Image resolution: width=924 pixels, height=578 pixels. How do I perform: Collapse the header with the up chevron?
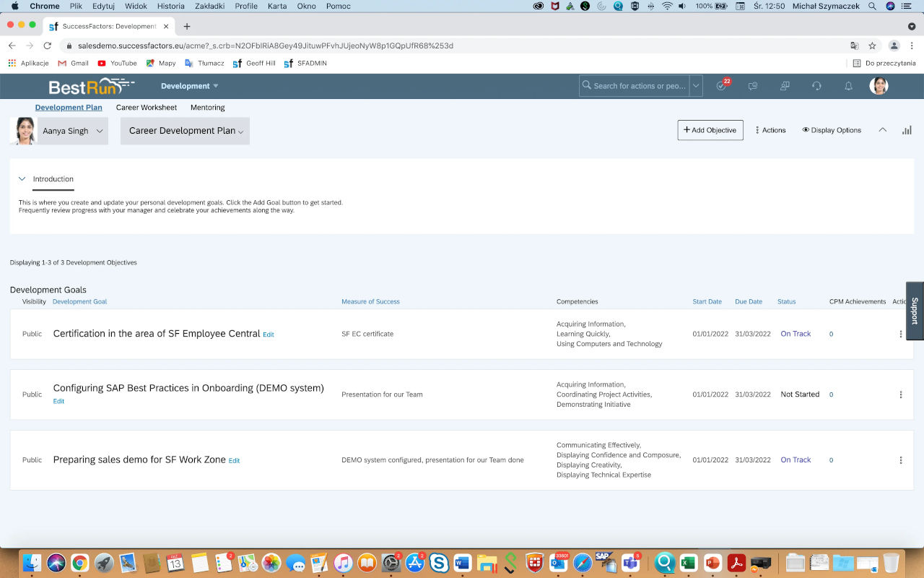(882, 130)
